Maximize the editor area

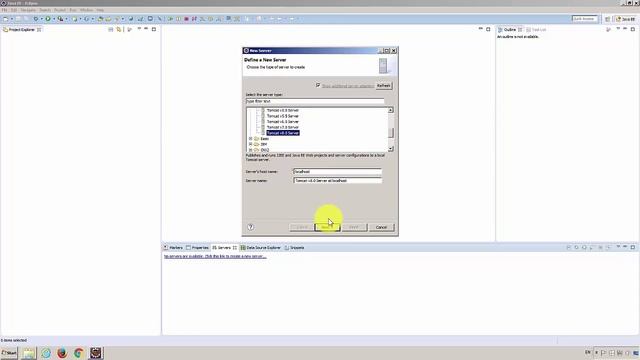(x=488, y=29)
